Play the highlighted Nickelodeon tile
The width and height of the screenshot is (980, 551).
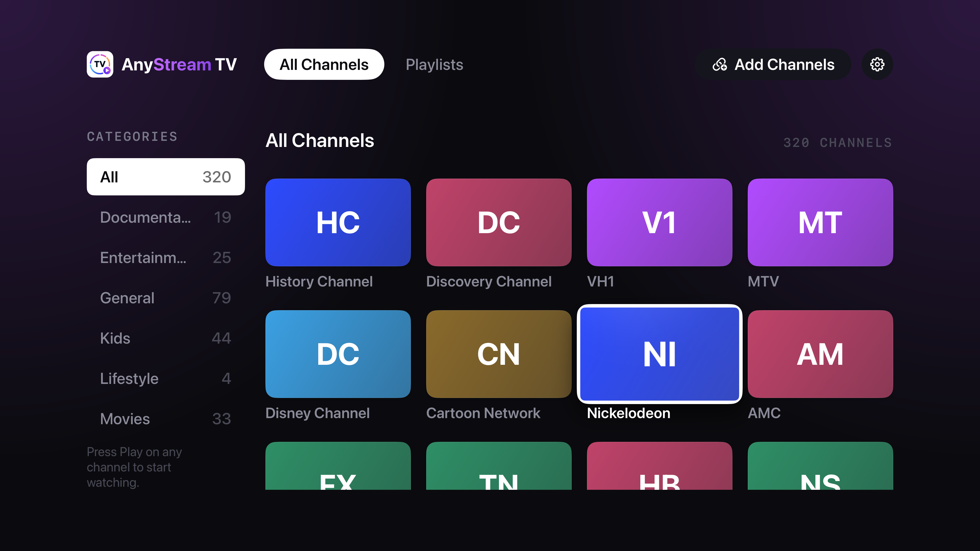coord(659,354)
